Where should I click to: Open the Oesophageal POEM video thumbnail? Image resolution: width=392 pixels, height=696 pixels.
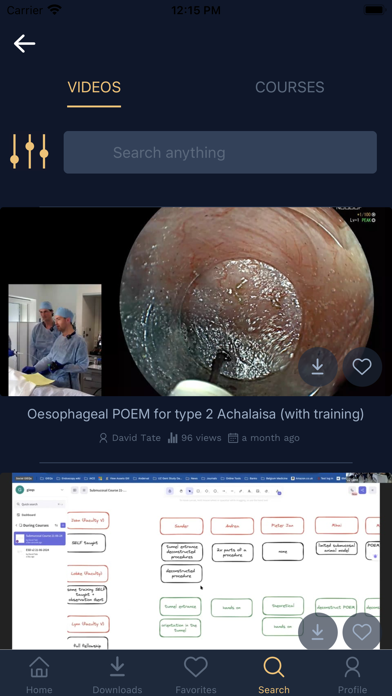click(x=196, y=301)
